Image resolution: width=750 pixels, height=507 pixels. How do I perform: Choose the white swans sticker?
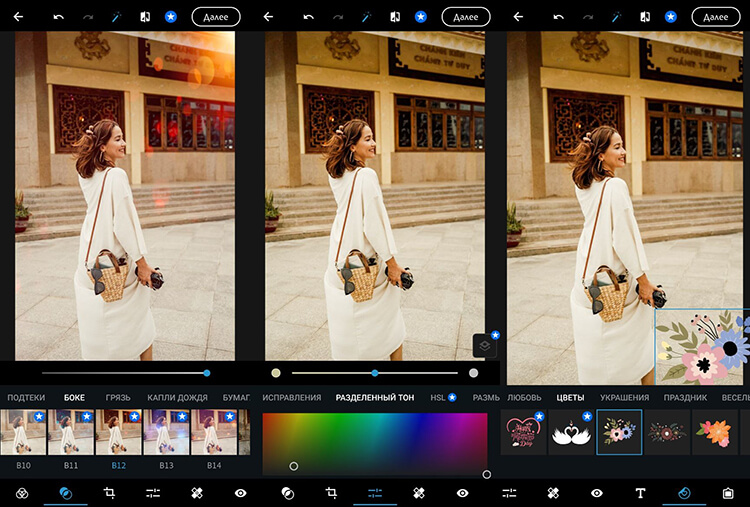click(x=571, y=432)
